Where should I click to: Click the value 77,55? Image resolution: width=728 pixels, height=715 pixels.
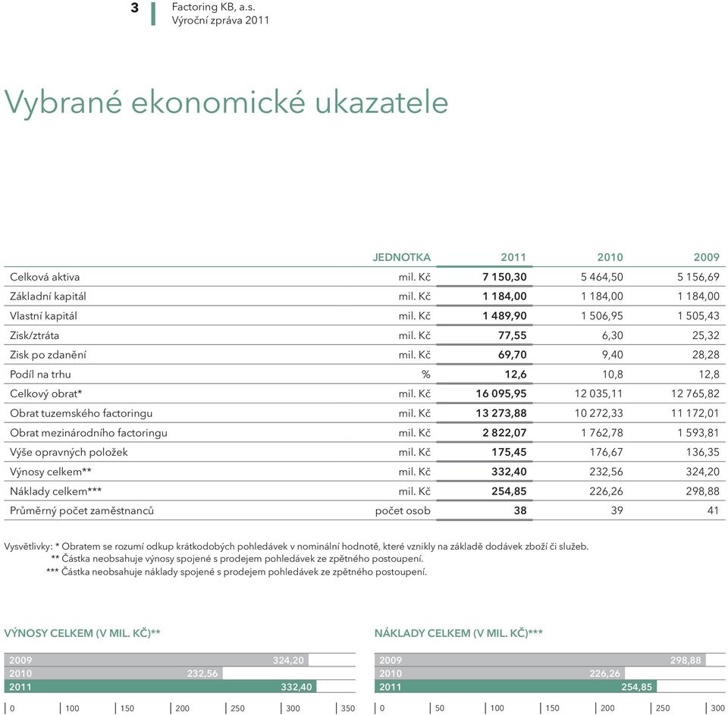click(x=513, y=336)
